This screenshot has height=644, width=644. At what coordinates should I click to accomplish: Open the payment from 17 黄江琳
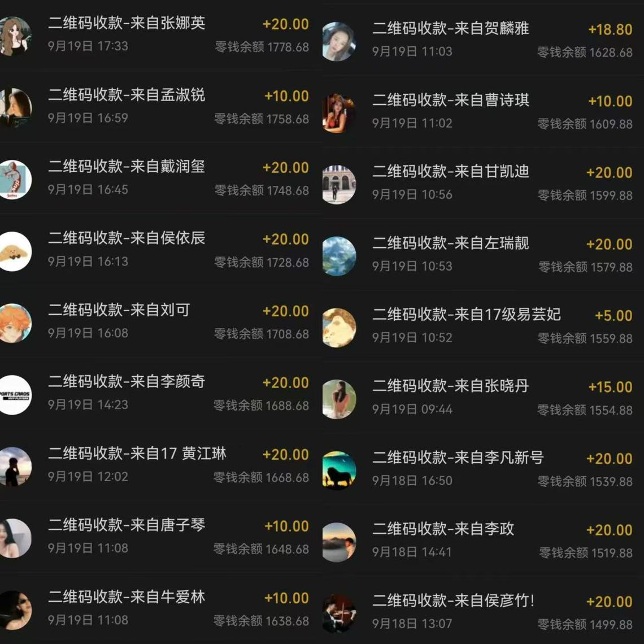point(160,465)
